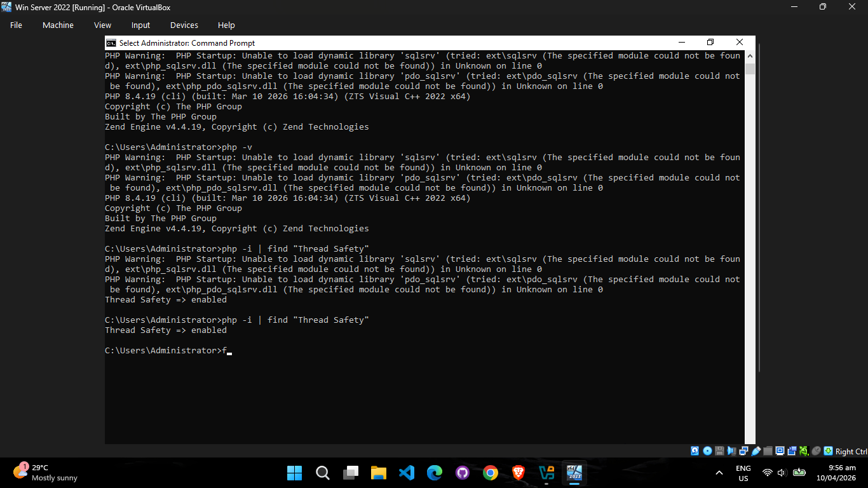
Task: Open the clock and date panel
Action: 836,473
